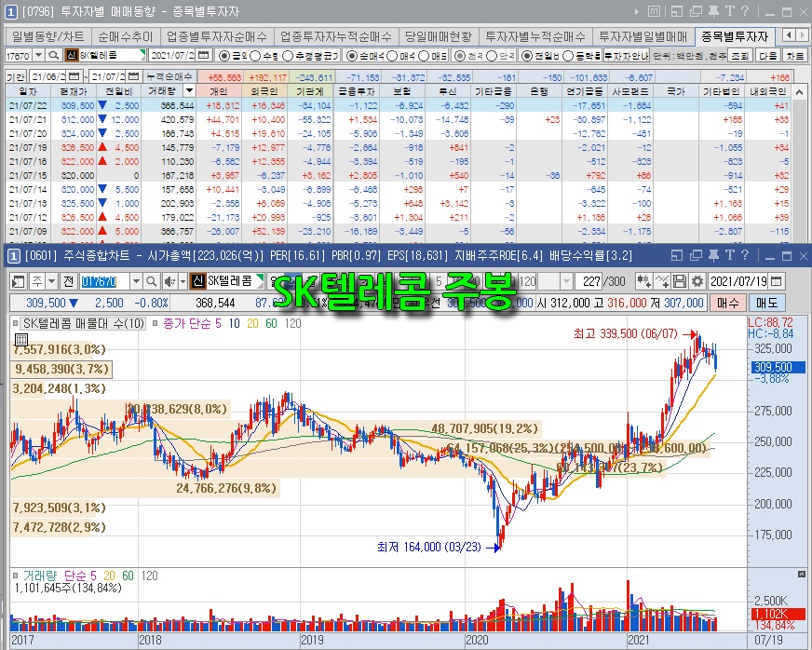This screenshot has height=650, width=812.
Task: Click the 투자자안내 button
Action: point(626,56)
